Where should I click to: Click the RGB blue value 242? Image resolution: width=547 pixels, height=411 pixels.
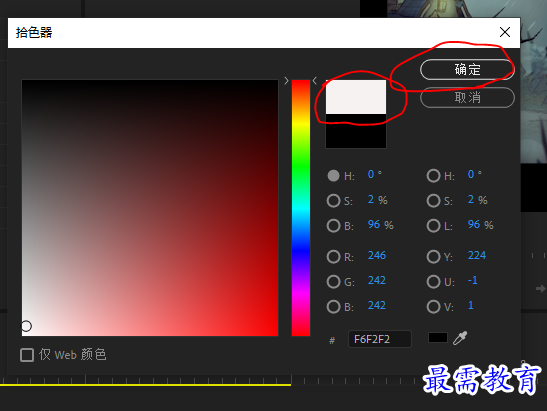click(377, 305)
